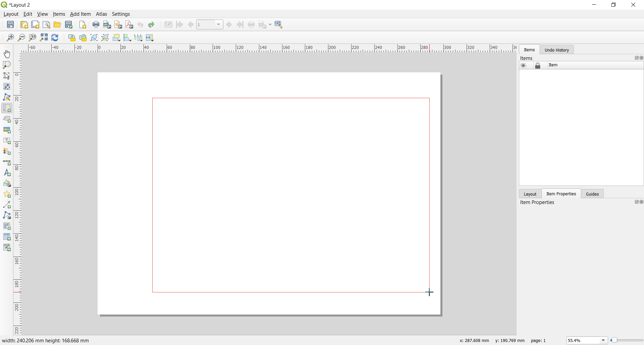Image resolution: width=644 pixels, height=345 pixels.
Task: Toggle item visibility via the eye column header
Action: click(x=524, y=65)
